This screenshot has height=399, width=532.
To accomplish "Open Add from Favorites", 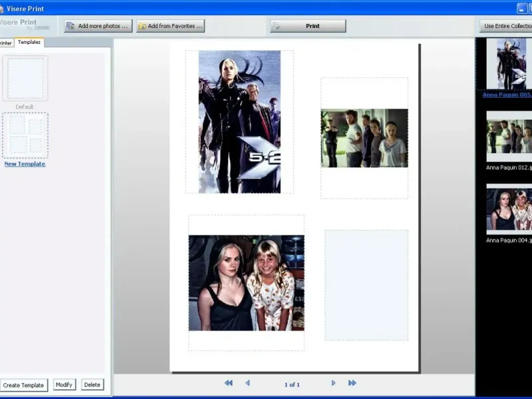I will (171, 26).
